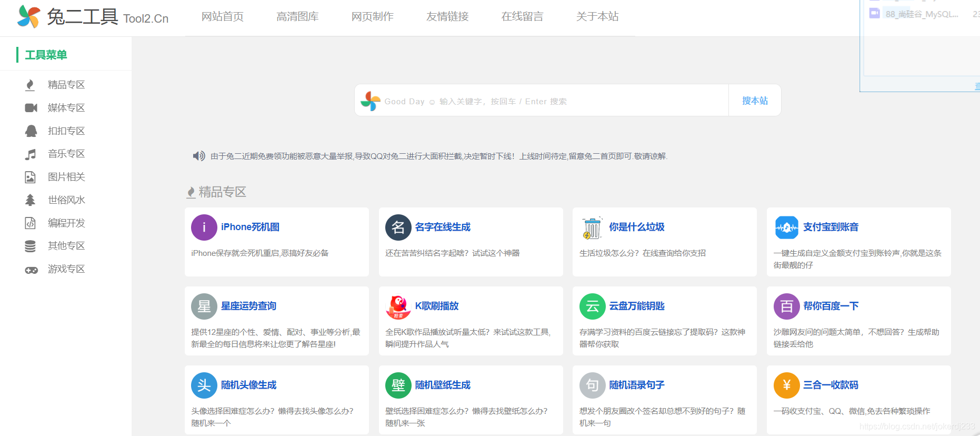Click the gray 句 circle icon
980x436 pixels.
593,385
